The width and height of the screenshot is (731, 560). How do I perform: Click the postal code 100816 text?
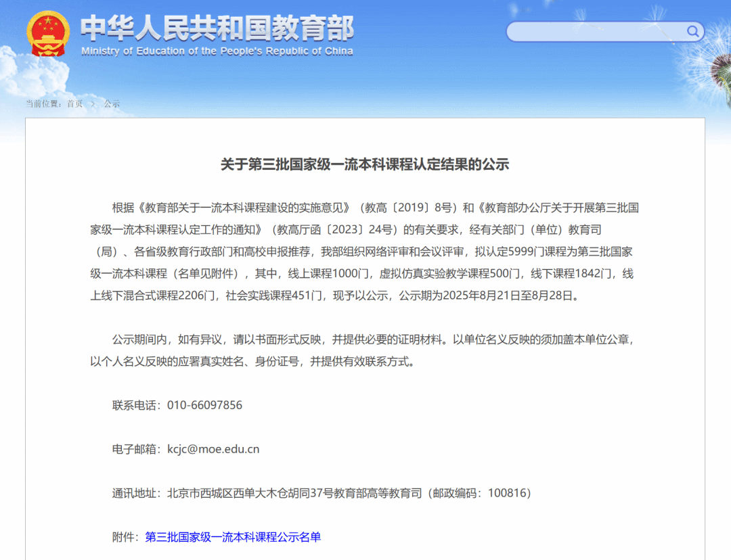[507, 493]
